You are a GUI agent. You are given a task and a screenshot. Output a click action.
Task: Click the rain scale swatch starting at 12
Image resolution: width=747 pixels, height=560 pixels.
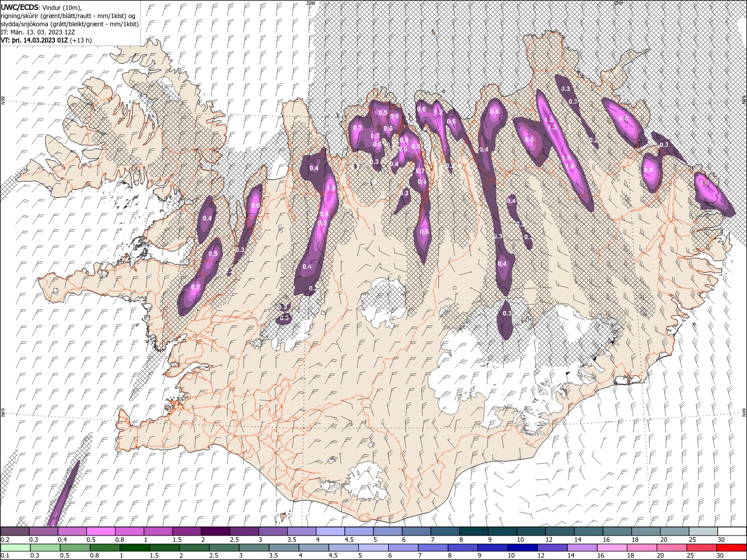point(552,548)
